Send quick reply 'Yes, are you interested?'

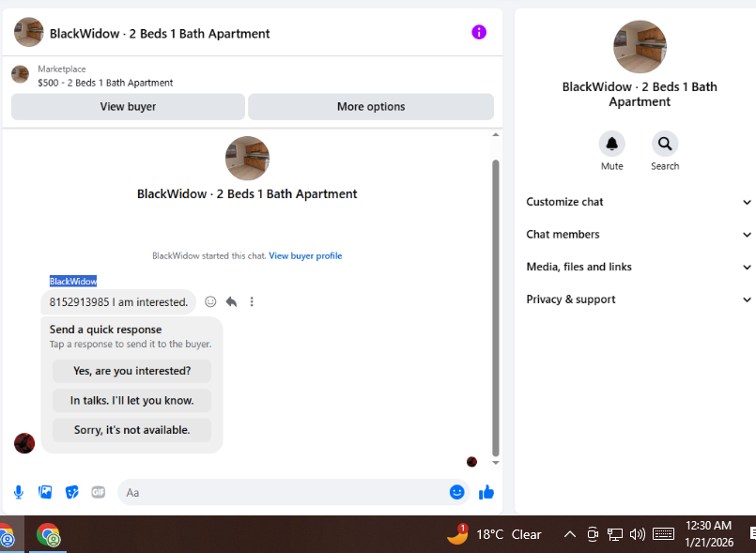click(131, 371)
